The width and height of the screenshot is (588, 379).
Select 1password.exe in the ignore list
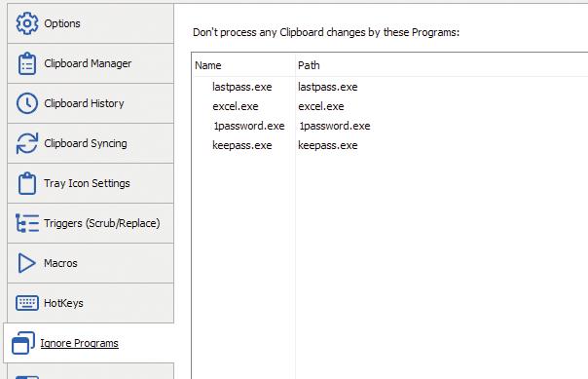click(x=249, y=126)
